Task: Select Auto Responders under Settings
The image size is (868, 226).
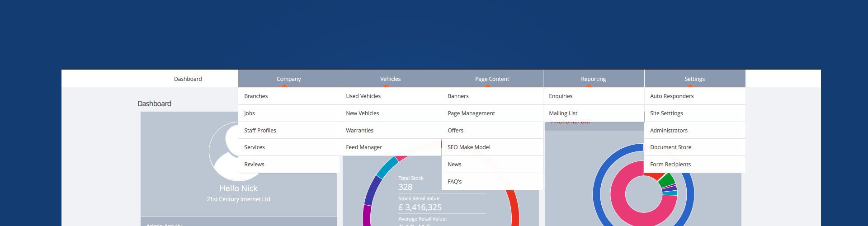Action: tap(695, 96)
